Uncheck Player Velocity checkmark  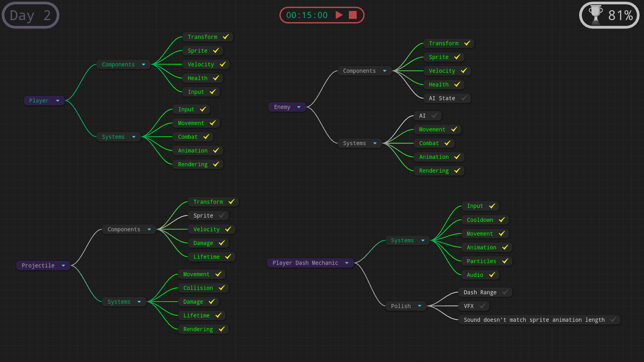click(223, 64)
